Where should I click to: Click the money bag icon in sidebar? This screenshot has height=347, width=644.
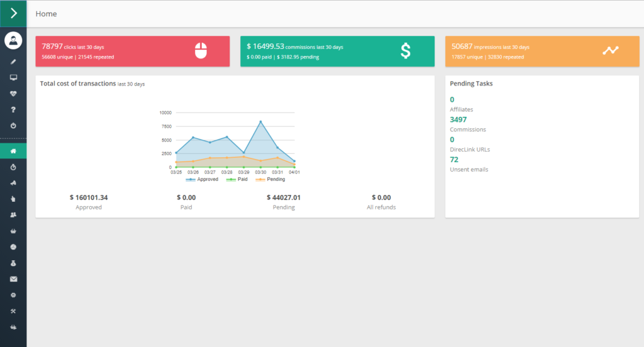coord(13,263)
